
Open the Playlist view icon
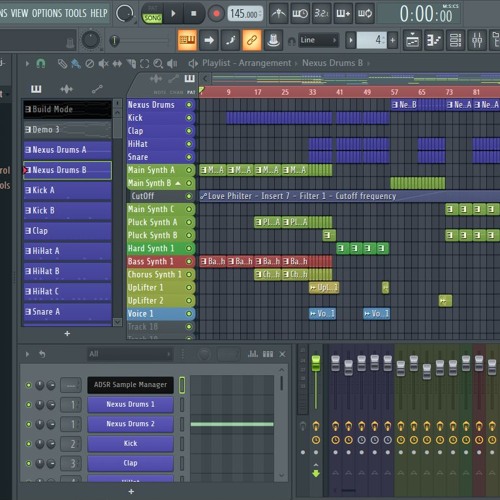[x=412, y=40]
